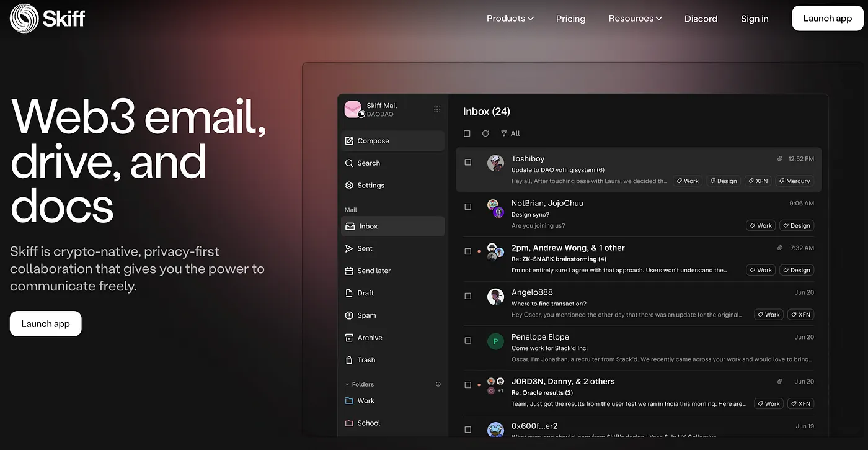This screenshot has height=450, width=868.
Task: View the Spam mailbox
Action: pos(392,315)
